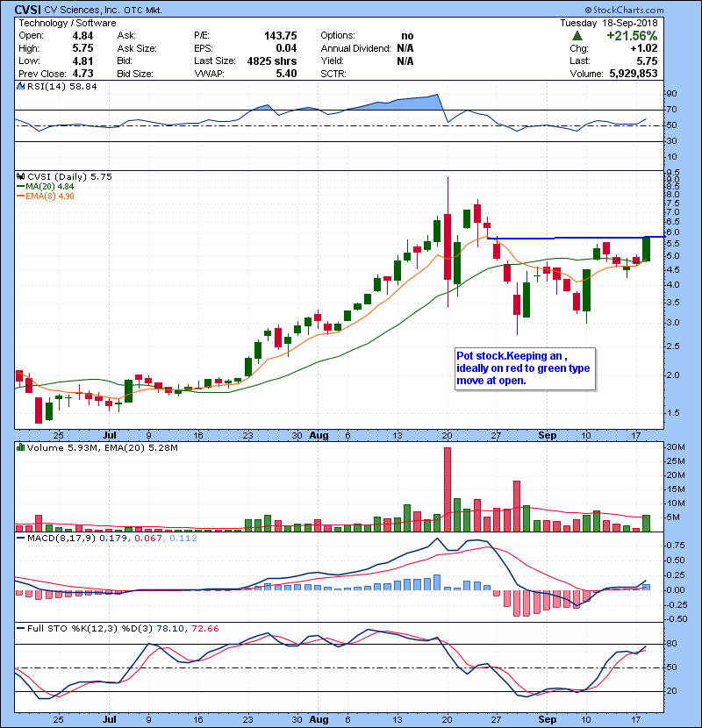Click the RSI mountain icon beside RSI(14)
Screen dimensions: 702x728
(x=20, y=86)
